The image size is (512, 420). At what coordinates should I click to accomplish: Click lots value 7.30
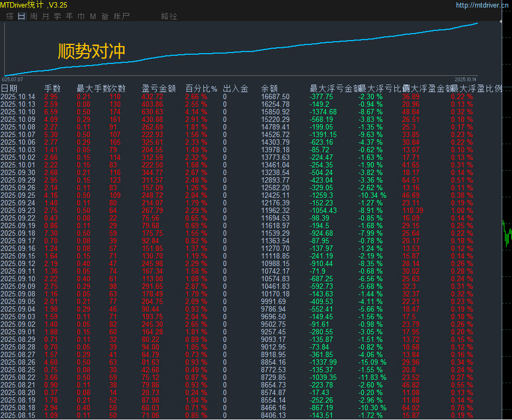pos(51,234)
